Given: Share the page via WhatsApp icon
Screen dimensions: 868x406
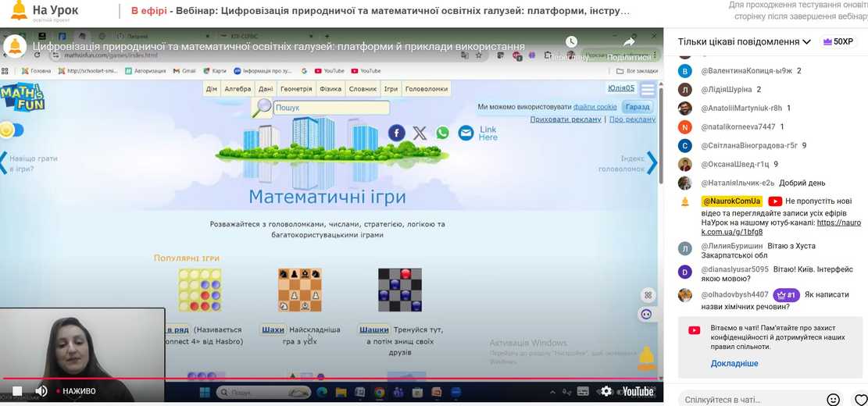Looking at the screenshot, I should click(443, 133).
